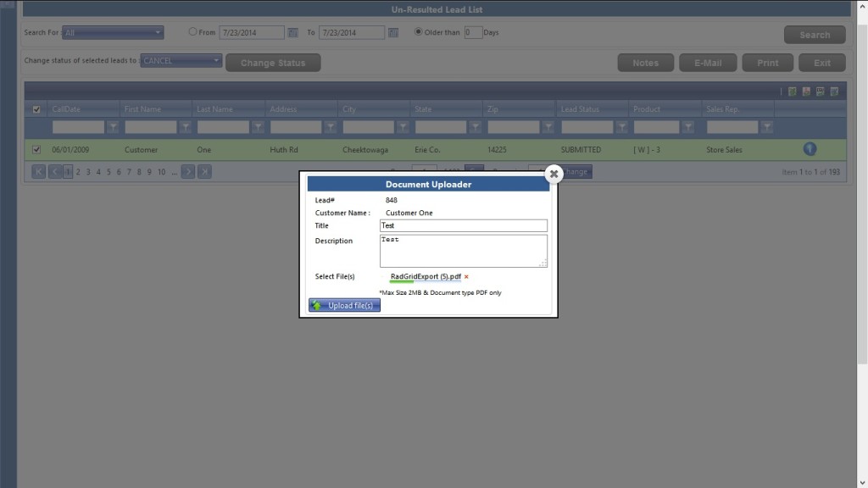Viewport: 868px width, 488px height.
Task: Open the CallDate column filter menu
Action: [x=113, y=127]
